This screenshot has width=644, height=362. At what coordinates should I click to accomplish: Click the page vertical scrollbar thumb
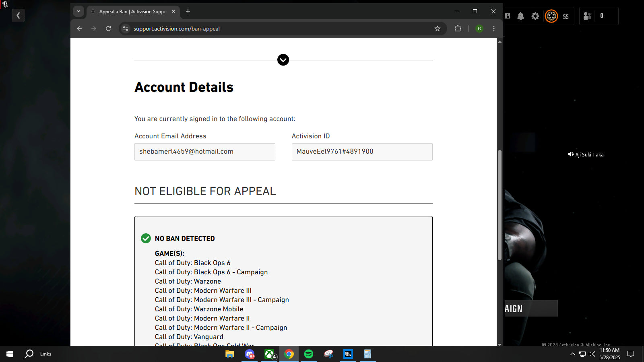(500, 205)
